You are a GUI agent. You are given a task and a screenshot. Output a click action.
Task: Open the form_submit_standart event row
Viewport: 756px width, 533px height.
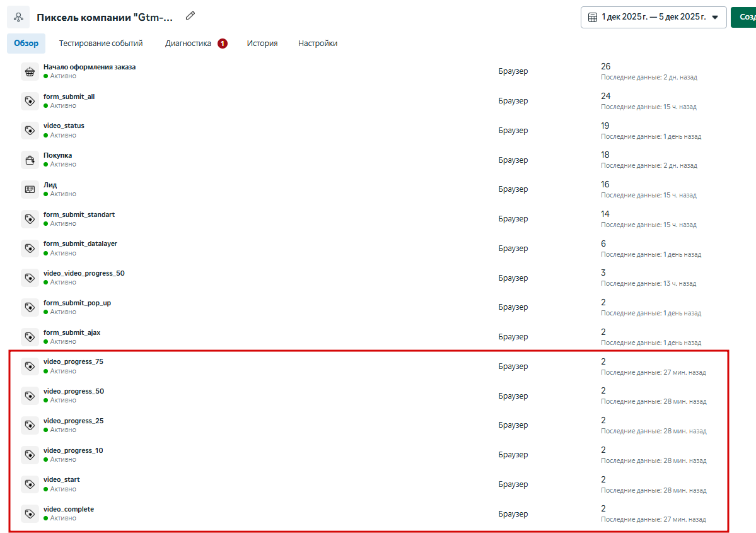[368, 219]
